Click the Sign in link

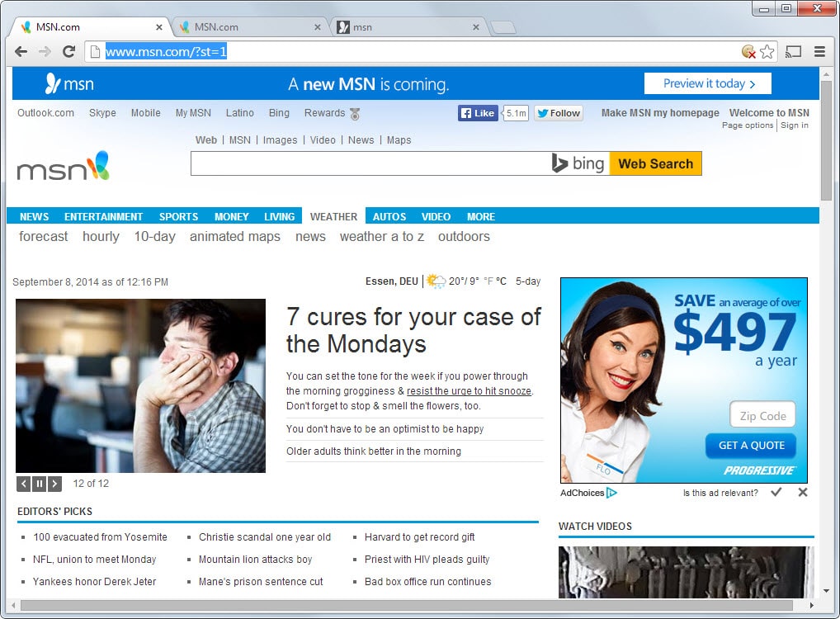(x=795, y=125)
